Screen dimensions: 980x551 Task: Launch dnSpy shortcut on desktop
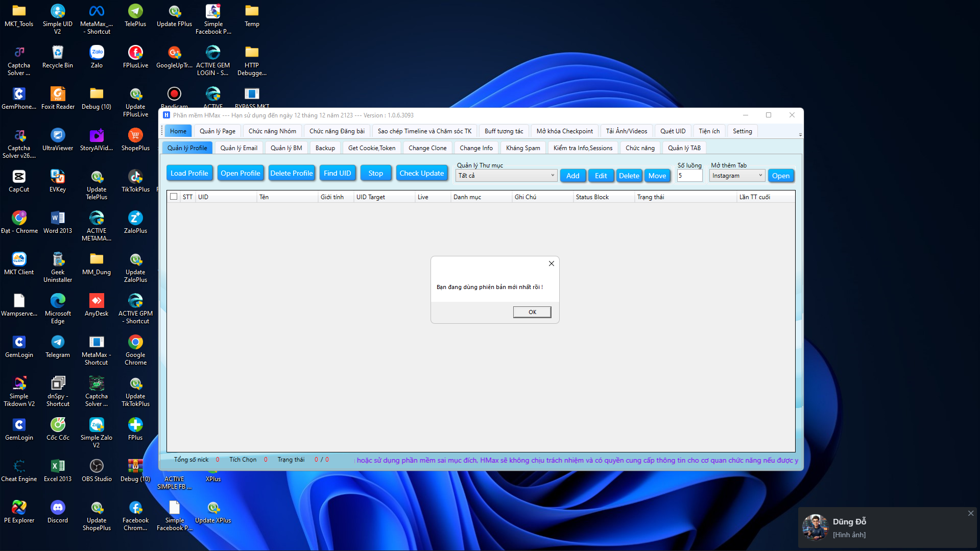pyautogui.click(x=58, y=391)
